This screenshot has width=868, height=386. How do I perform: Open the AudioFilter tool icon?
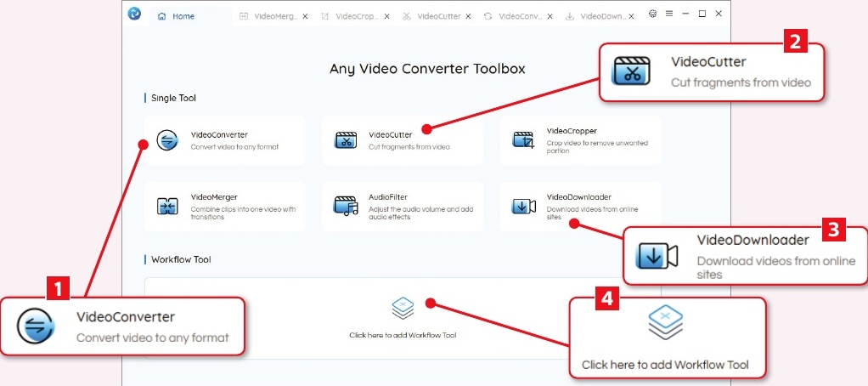click(346, 207)
